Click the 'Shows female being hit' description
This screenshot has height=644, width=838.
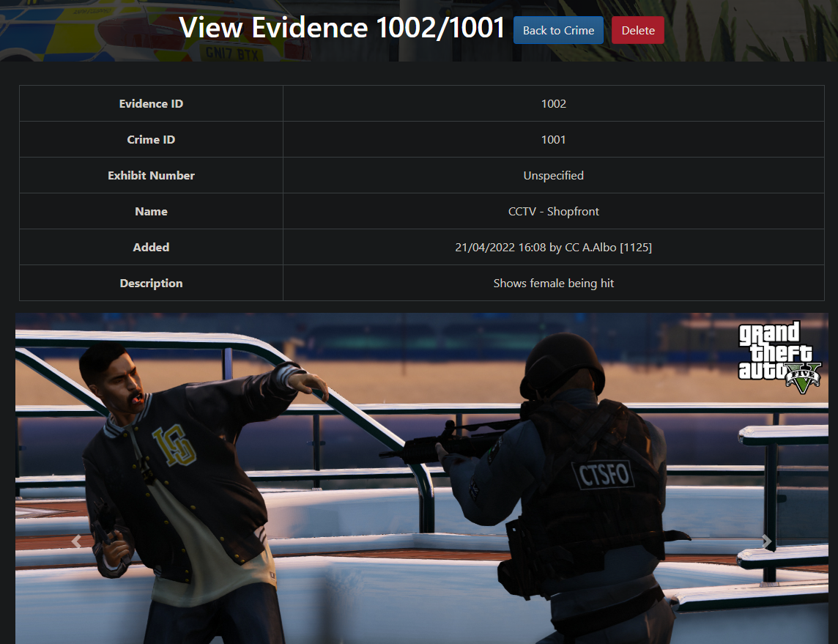coord(553,283)
